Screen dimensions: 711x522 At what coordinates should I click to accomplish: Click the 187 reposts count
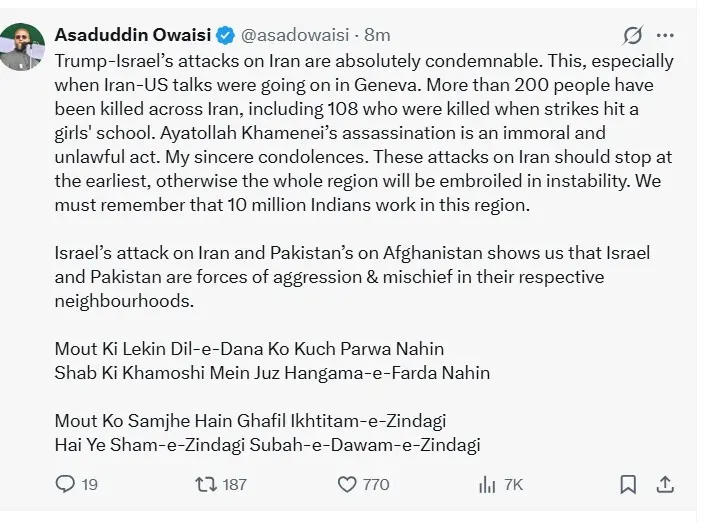[x=234, y=484]
